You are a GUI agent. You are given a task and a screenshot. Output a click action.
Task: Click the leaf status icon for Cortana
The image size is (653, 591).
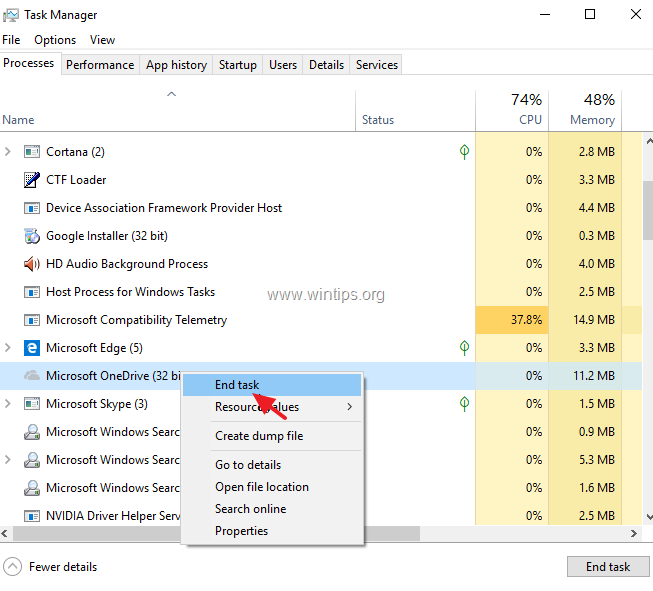[464, 152]
